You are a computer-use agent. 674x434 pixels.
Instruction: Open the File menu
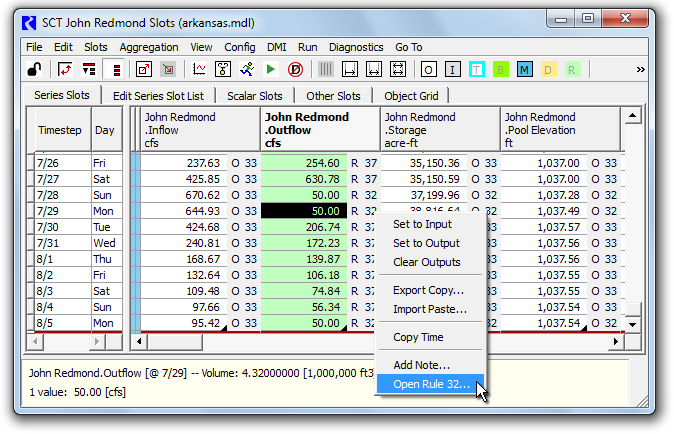pyautogui.click(x=34, y=47)
